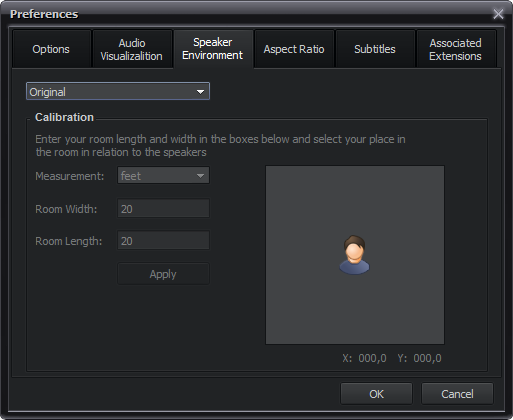513x420 pixels.
Task: Click the listener avatar icon in room
Action: click(354, 255)
